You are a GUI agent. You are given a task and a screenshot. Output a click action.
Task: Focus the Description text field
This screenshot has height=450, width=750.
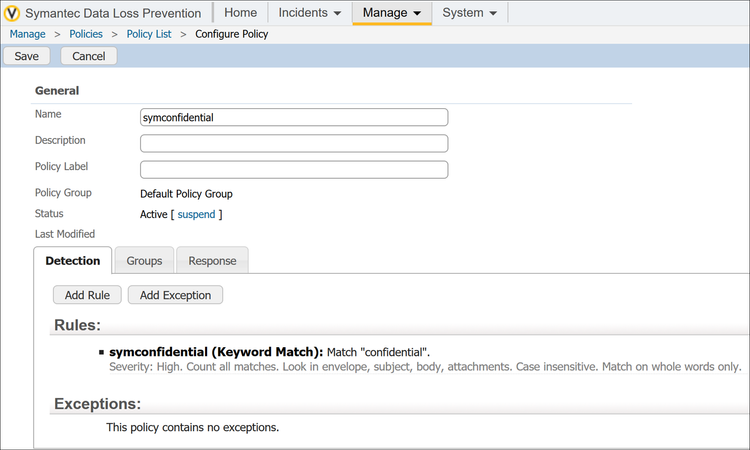click(294, 143)
